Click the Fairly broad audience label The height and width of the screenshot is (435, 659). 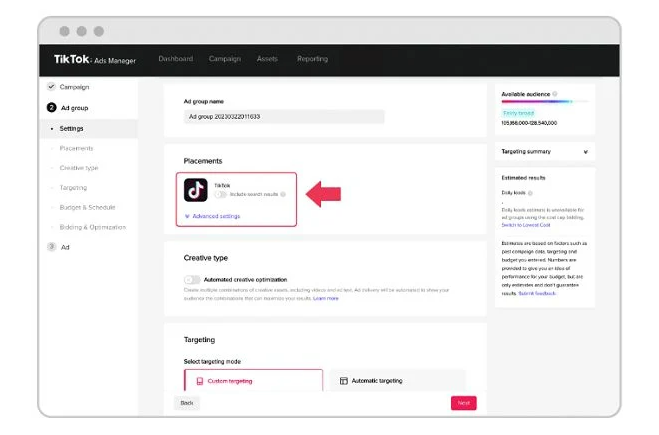coord(518,113)
